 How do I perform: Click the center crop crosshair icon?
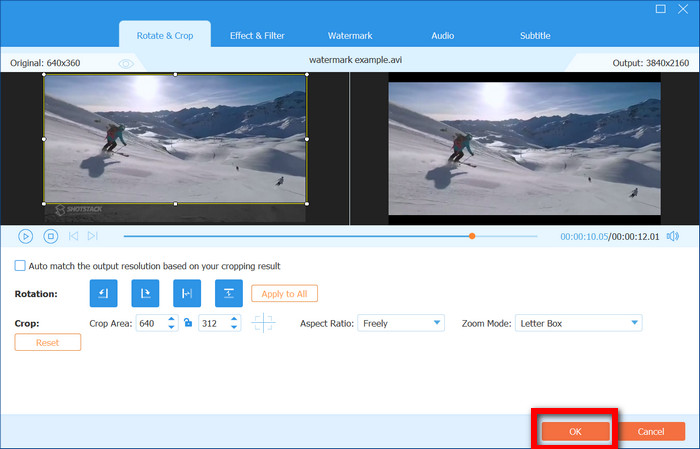264,323
